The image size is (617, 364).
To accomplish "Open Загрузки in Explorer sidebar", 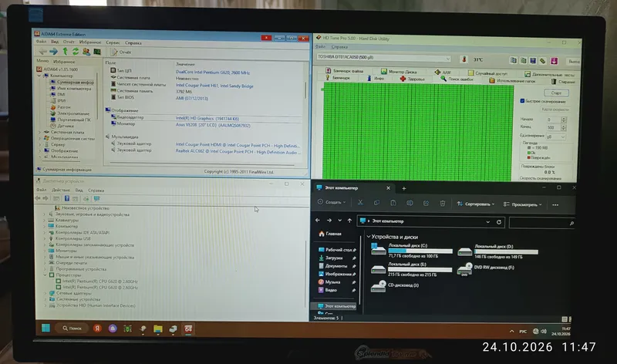I will pos(334,258).
